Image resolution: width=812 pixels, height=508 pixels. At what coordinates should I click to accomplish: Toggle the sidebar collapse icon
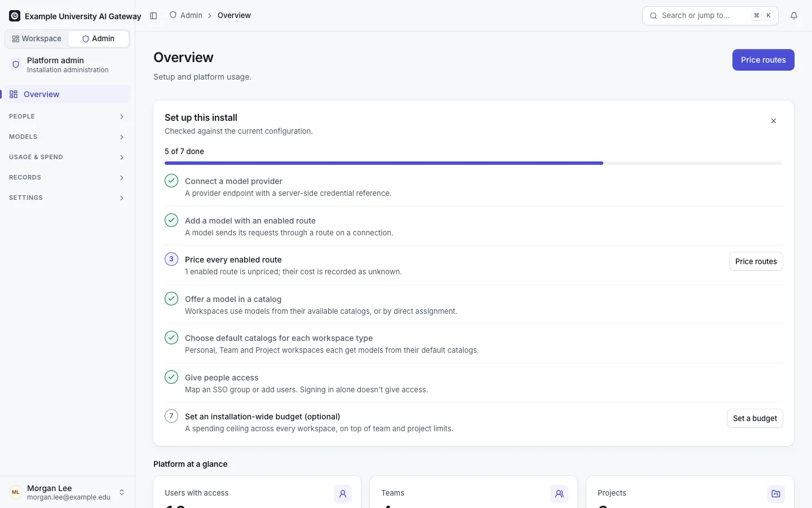(x=153, y=16)
